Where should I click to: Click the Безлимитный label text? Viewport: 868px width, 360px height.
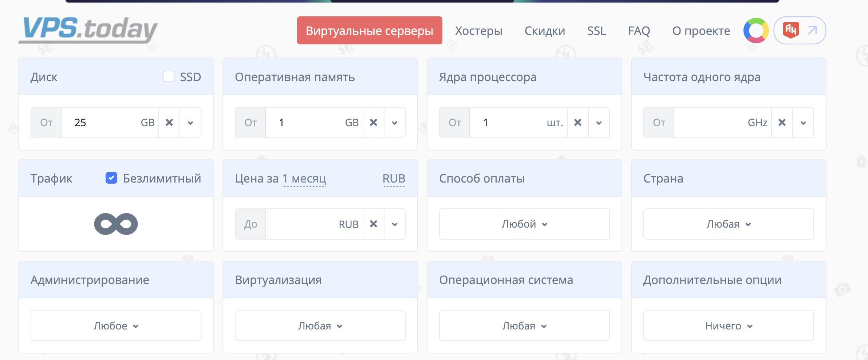tap(162, 179)
